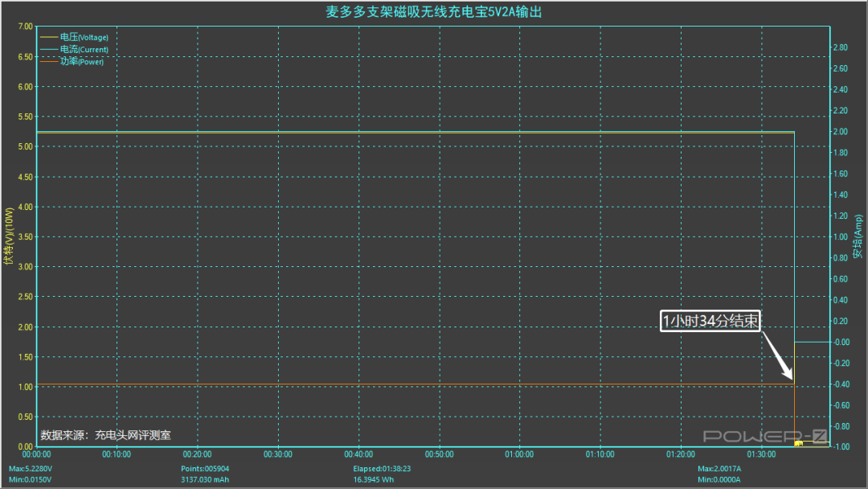
Task: Click the Voltage legend entry
Action: click(x=74, y=37)
